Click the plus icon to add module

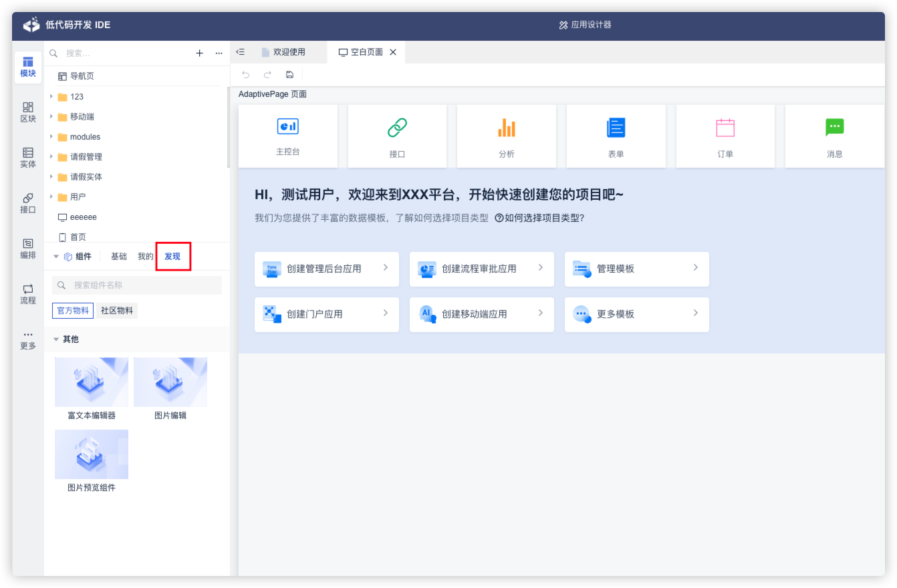click(x=199, y=53)
